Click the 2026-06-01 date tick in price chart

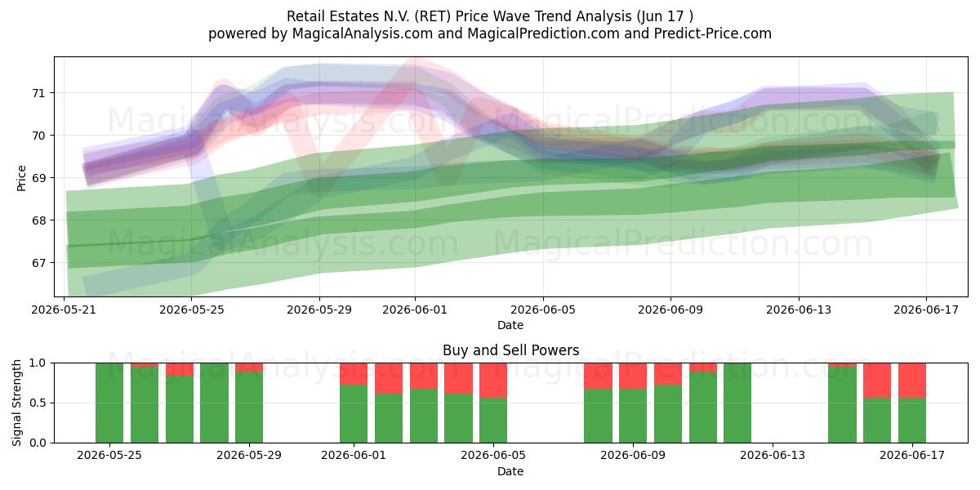415,310
